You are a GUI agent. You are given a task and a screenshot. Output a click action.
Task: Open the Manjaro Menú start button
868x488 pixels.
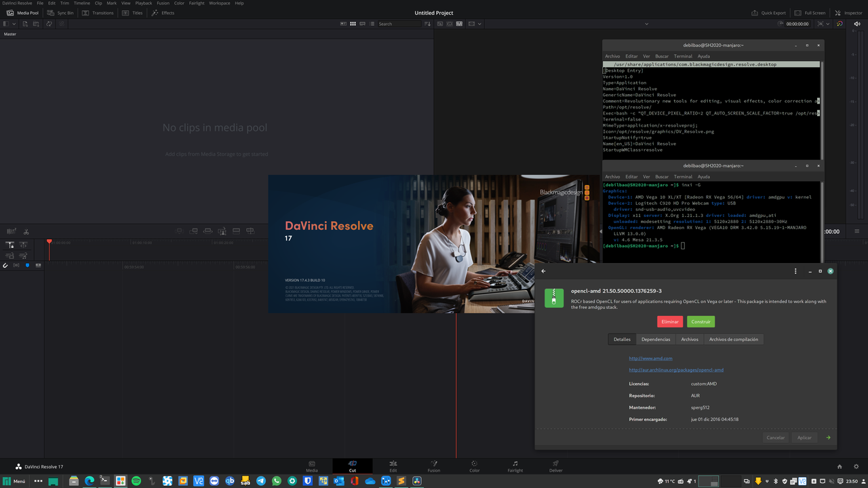click(14, 481)
